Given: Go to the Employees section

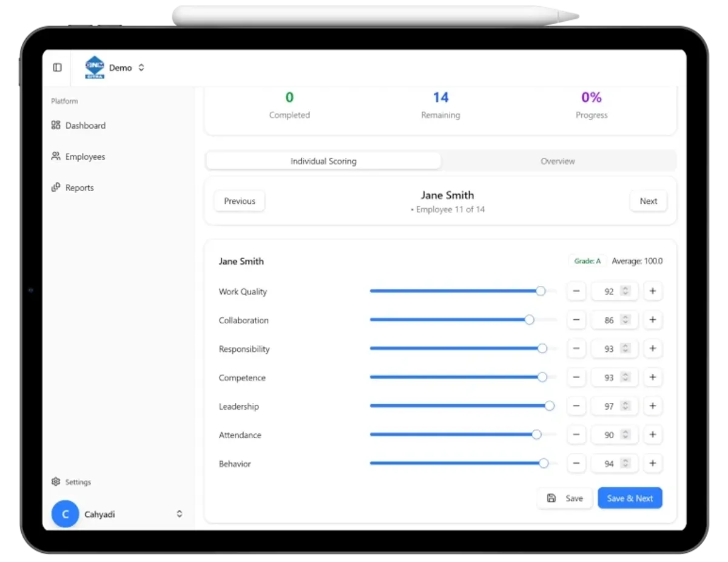Looking at the screenshot, I should point(78,156).
